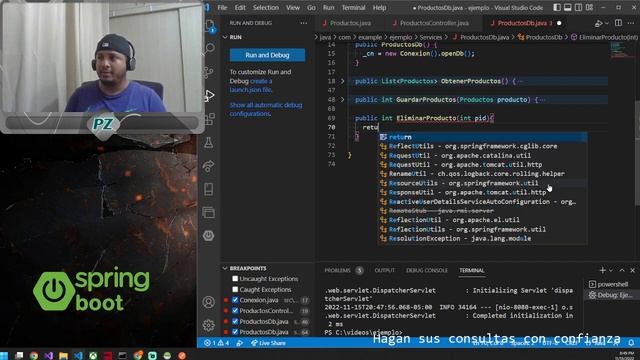Open the File menu
Viewport: 640px width, 360px height.
point(222,7)
